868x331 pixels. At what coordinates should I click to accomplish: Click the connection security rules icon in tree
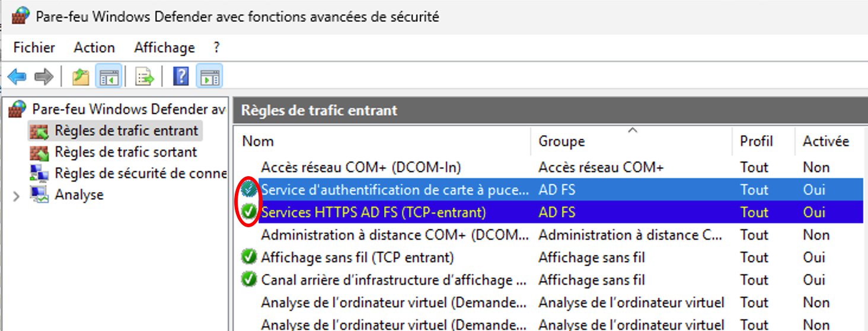coord(40,174)
